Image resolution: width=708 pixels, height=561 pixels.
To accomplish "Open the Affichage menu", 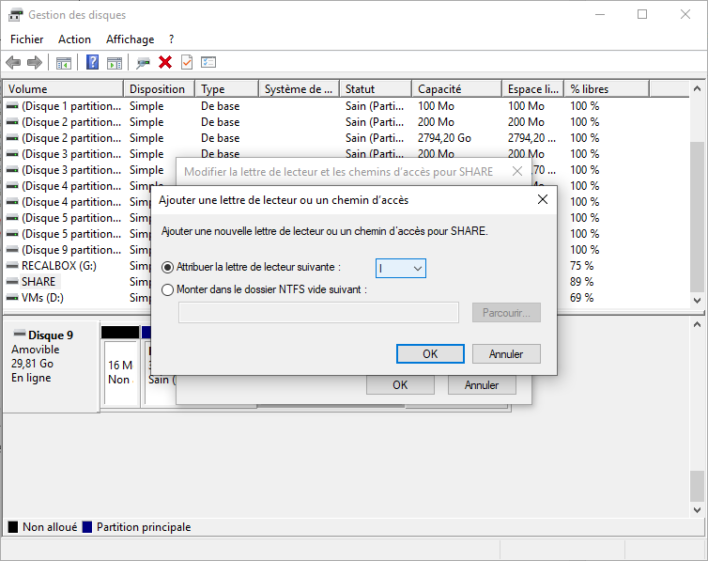I will (x=130, y=39).
